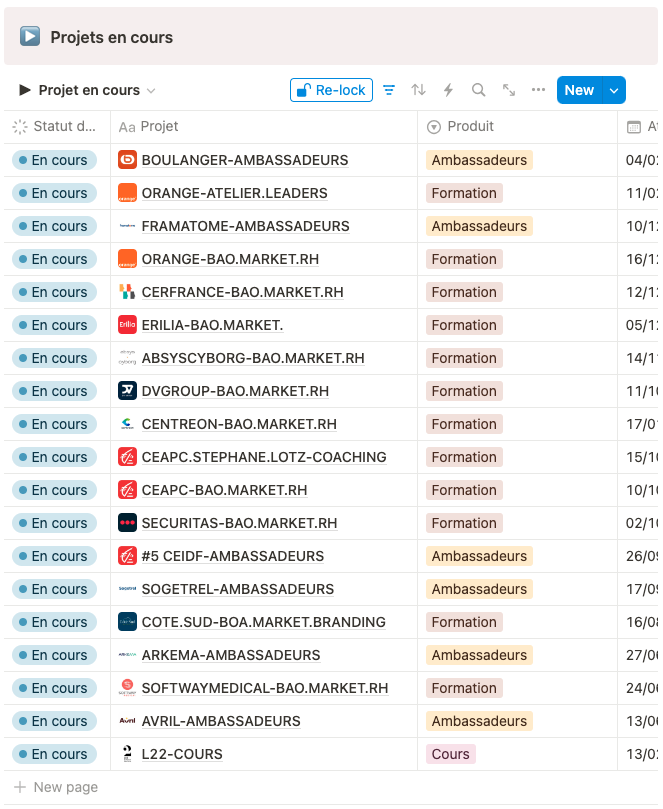Click logo in CEAPC-BAO.MARKET.RH row
This screenshot has width=663, height=809.
[x=127, y=490]
